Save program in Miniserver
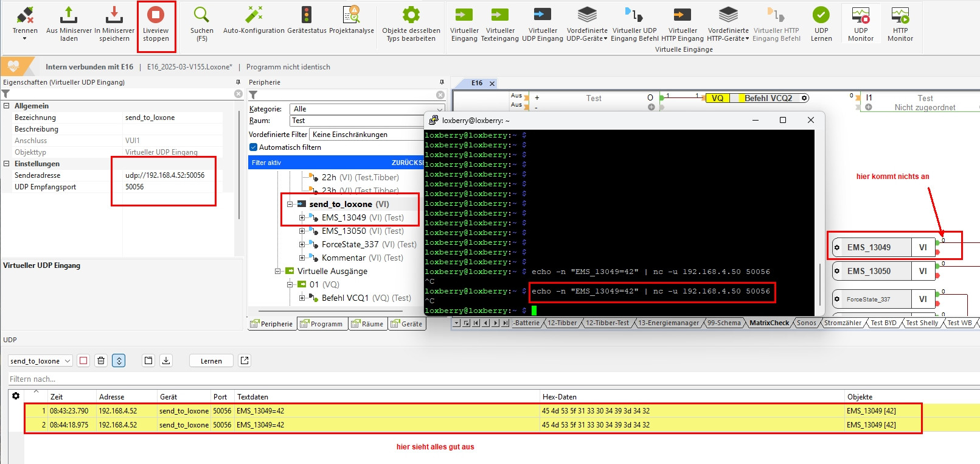The height and width of the screenshot is (464, 980). (x=114, y=24)
